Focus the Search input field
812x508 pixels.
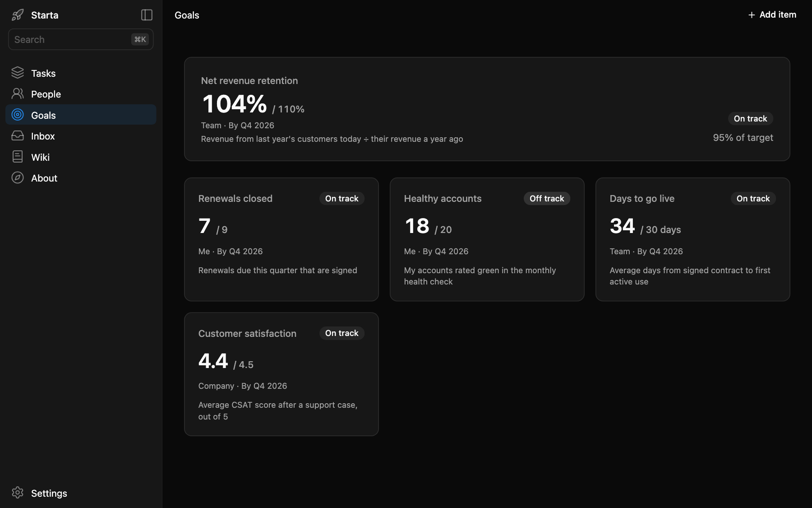coord(81,39)
